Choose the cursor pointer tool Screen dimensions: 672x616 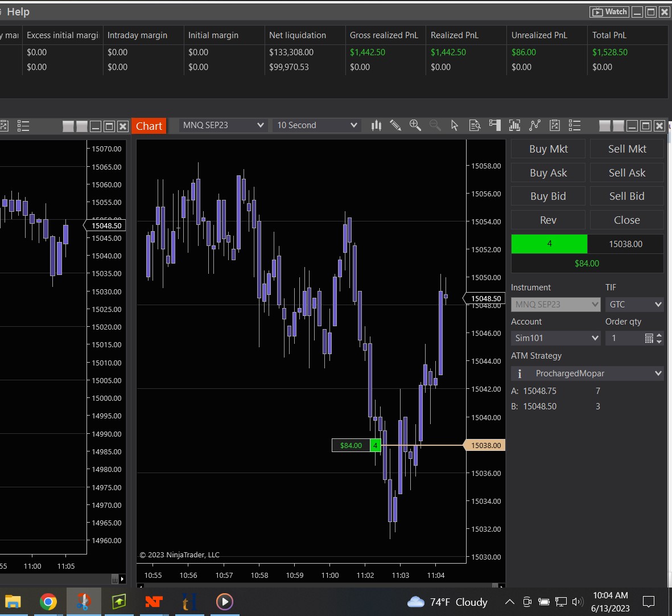pos(455,125)
